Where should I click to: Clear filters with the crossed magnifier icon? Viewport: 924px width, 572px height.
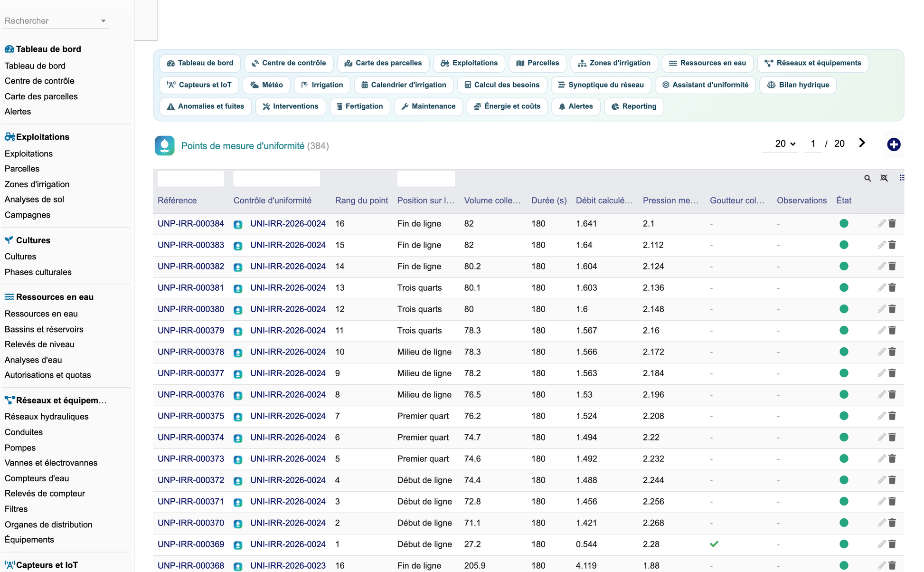(x=884, y=178)
